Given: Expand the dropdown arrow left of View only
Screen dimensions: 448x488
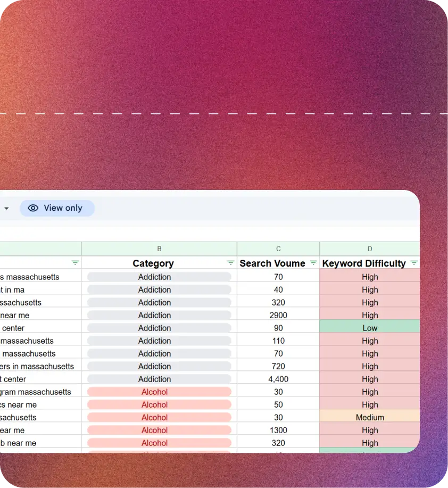Looking at the screenshot, I should (x=6, y=209).
